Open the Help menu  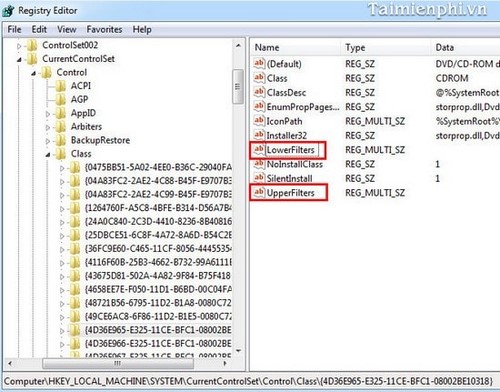[142, 29]
